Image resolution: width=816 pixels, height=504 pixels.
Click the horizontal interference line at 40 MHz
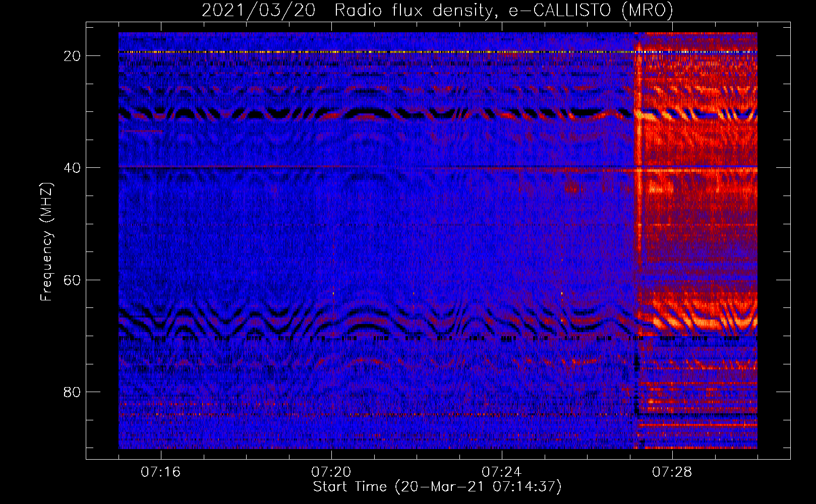[438, 167]
